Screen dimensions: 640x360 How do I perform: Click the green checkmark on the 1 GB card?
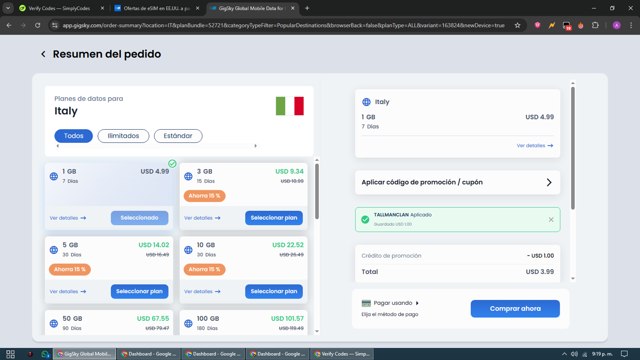click(x=172, y=164)
